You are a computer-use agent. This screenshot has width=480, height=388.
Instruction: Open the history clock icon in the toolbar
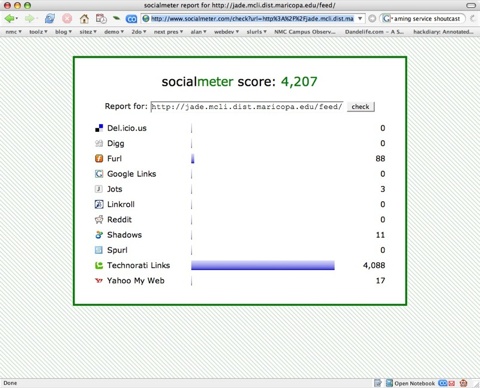tap(101, 19)
